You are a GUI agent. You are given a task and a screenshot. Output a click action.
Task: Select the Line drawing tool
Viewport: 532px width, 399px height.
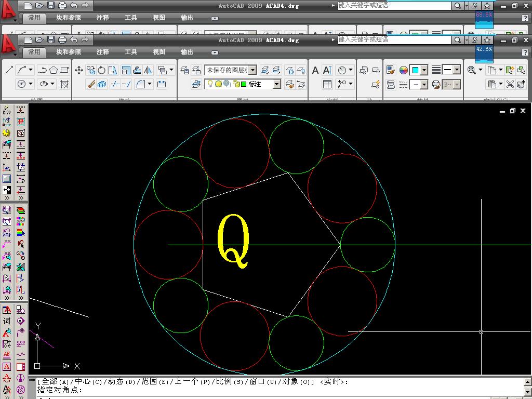tap(9, 70)
